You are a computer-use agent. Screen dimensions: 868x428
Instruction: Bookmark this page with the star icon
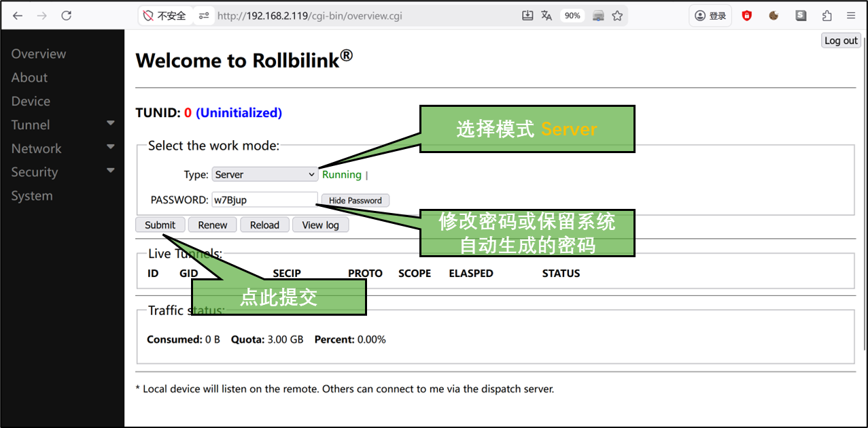click(617, 16)
